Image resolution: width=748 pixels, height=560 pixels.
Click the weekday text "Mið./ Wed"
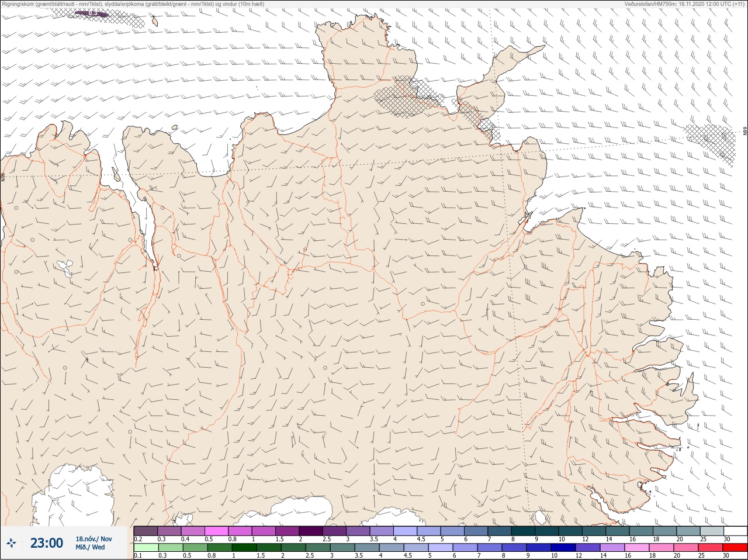tap(90, 547)
